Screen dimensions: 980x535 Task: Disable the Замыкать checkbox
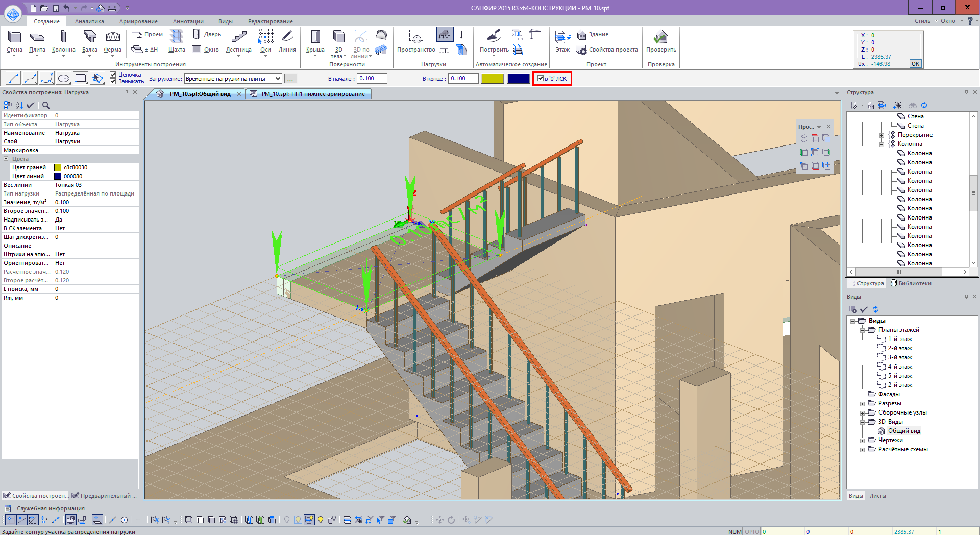coord(113,81)
